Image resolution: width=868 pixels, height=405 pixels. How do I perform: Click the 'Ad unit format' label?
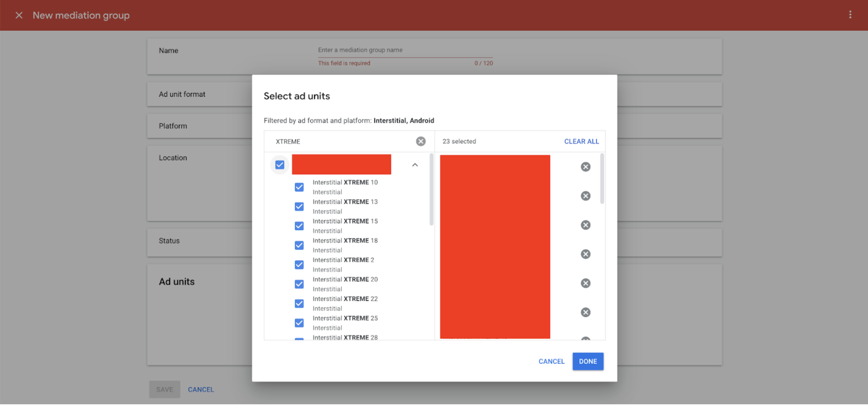[182, 94]
